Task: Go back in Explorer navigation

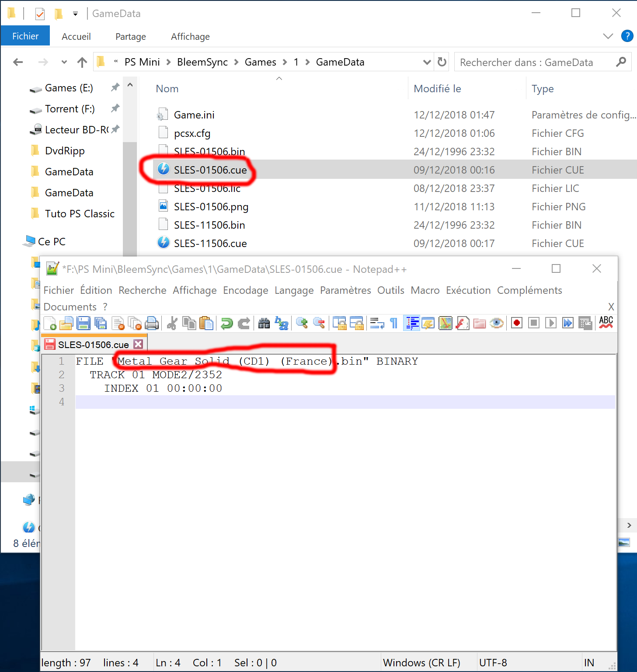Action: click(18, 62)
